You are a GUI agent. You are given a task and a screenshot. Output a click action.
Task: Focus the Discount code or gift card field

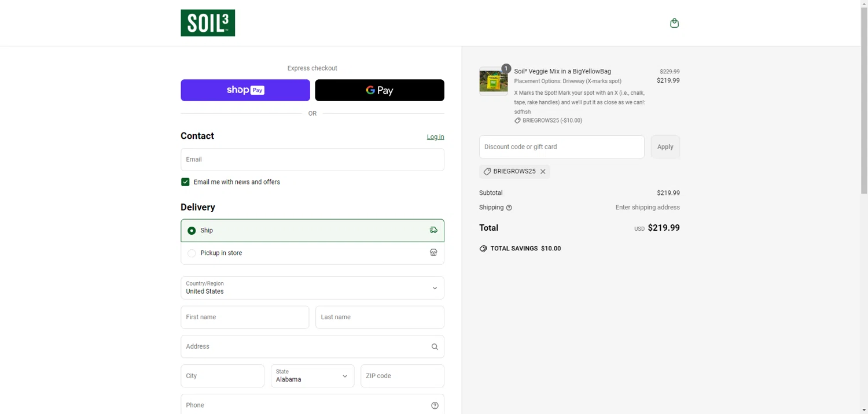tap(562, 147)
